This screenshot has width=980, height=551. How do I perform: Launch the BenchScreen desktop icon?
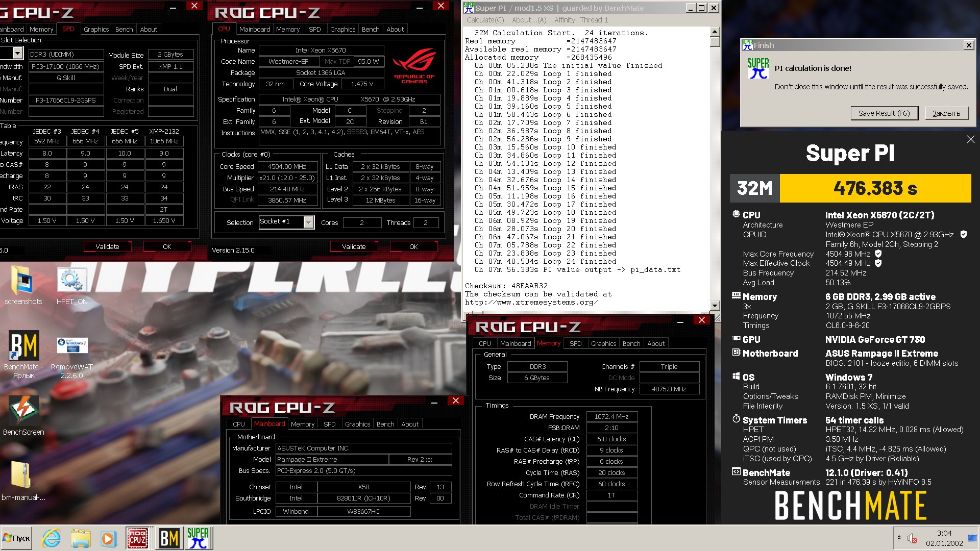pyautogui.click(x=23, y=416)
